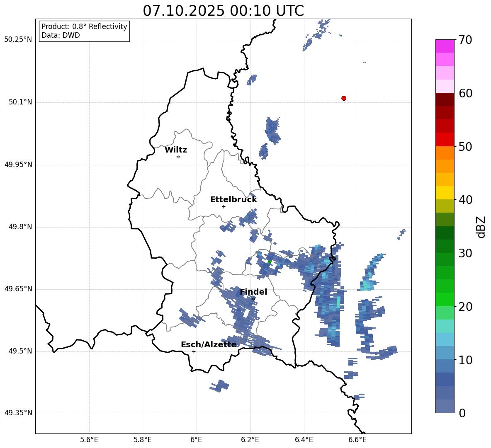
Task: Click the 49.5°N latitude label
Action: tap(21, 351)
